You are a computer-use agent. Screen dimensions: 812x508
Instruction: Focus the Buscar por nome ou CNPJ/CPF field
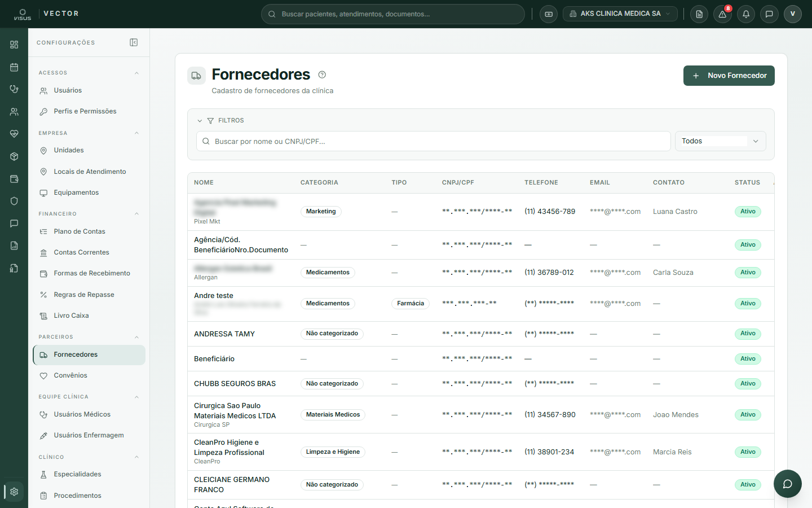(434, 141)
